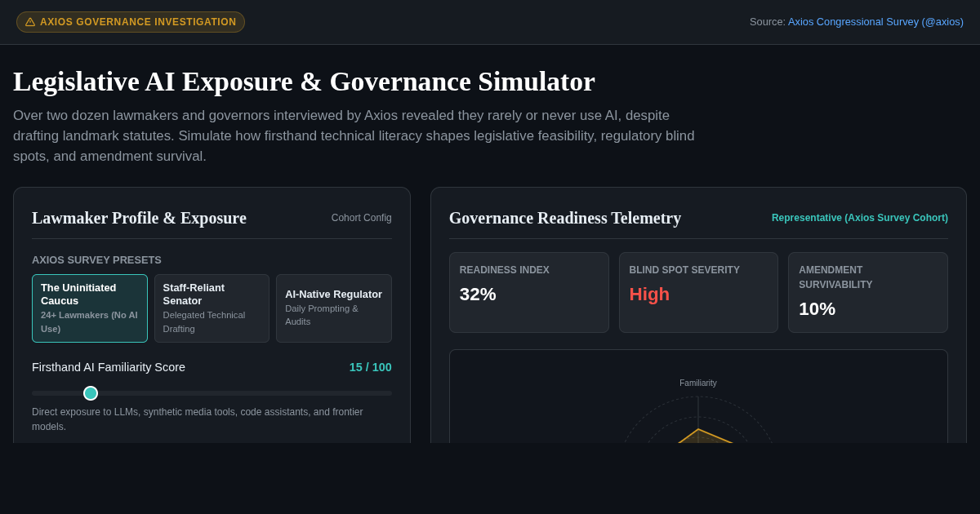The width and height of the screenshot is (980, 514).
Task: Click the Readiness Index 32% card
Action: [x=529, y=292]
